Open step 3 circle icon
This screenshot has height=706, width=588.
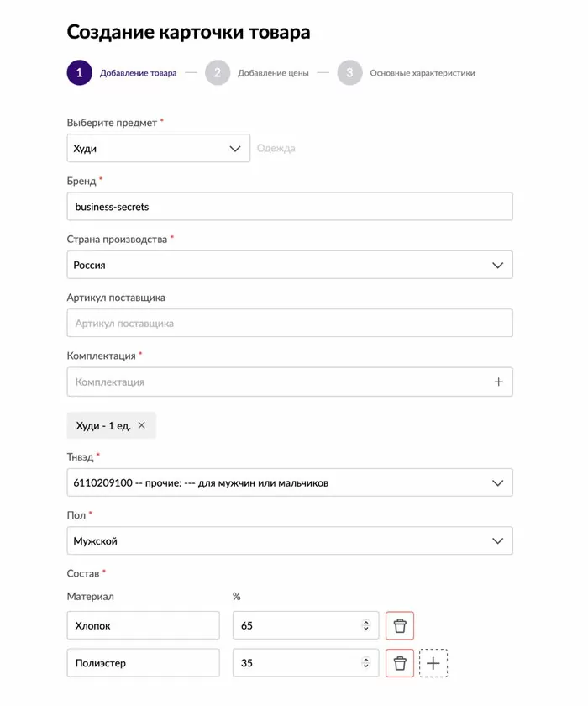coord(349,73)
